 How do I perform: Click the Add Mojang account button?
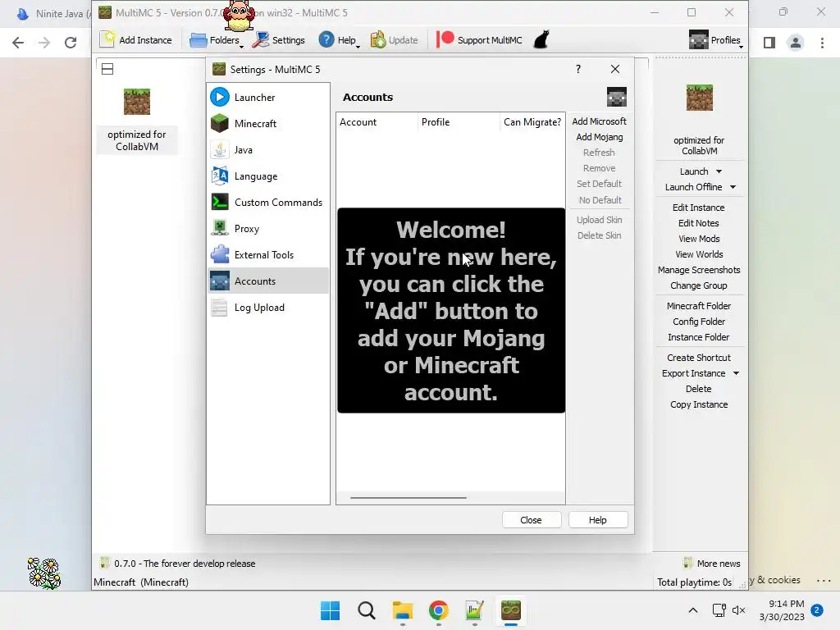click(599, 137)
